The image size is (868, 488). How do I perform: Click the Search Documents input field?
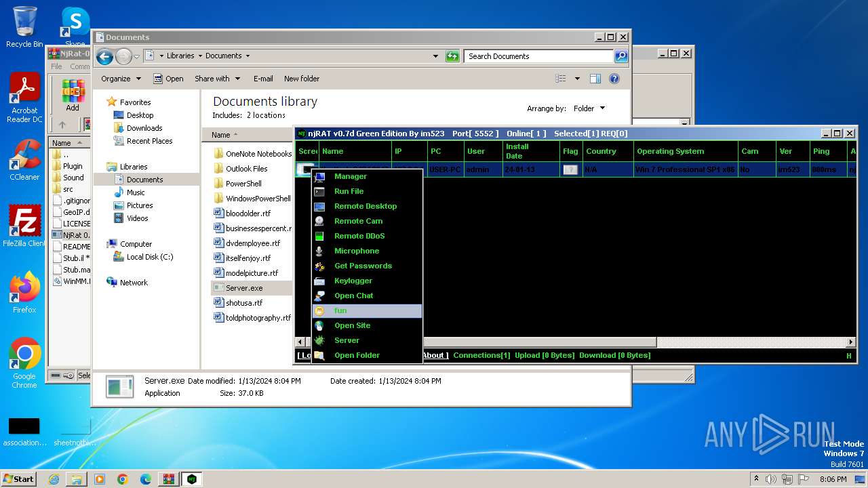539,56
